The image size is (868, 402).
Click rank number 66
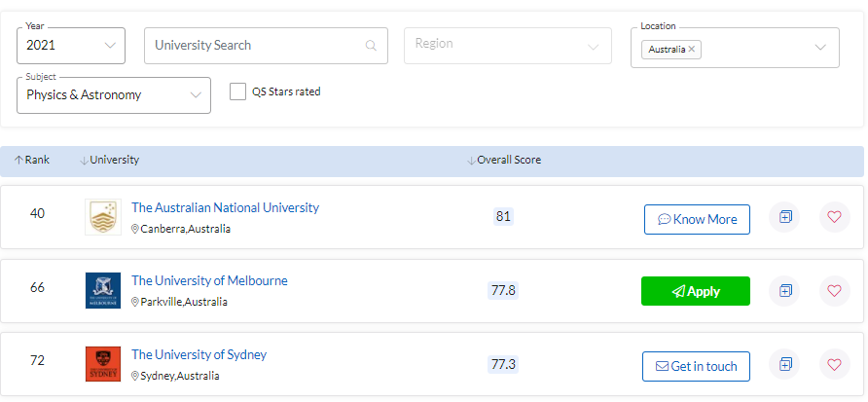37,287
